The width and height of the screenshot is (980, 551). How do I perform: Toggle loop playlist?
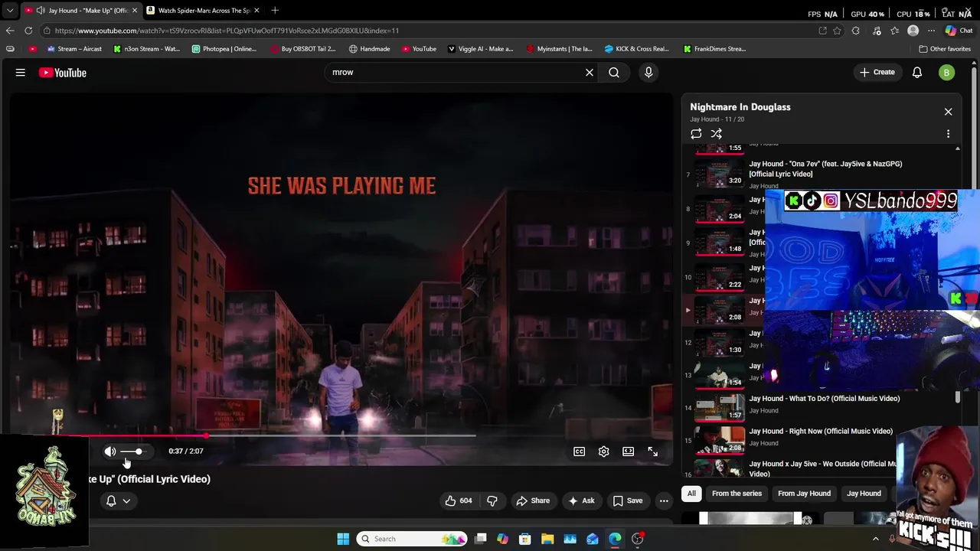coord(696,134)
